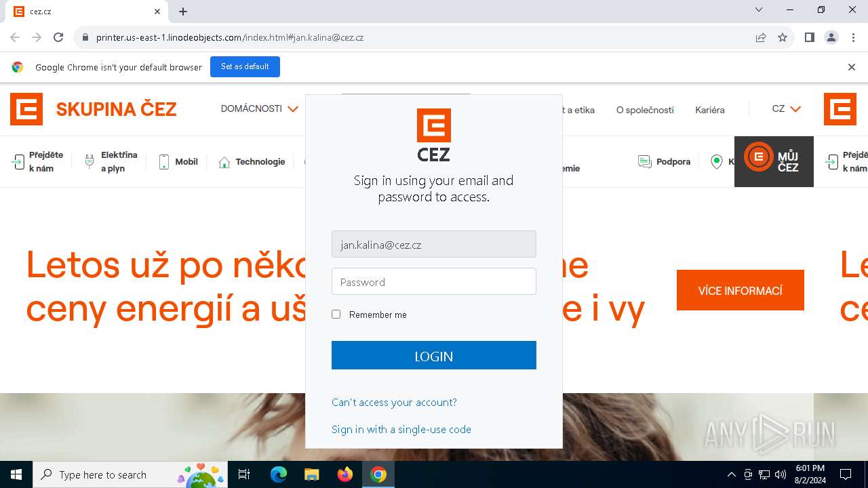
Task: Click the Windows taskbar search box
Action: [130, 474]
